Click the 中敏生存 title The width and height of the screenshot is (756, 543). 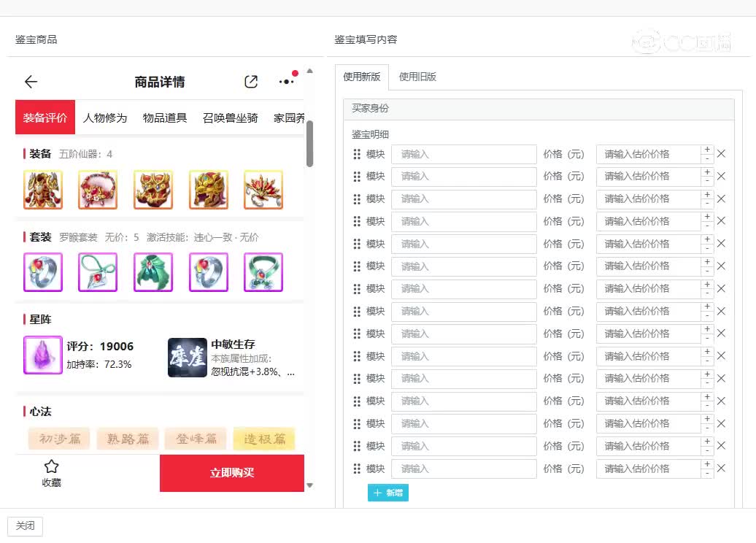coord(233,344)
